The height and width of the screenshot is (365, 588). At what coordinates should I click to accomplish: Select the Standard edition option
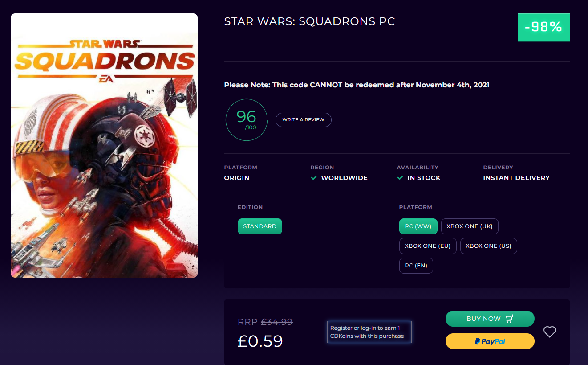pyautogui.click(x=260, y=226)
